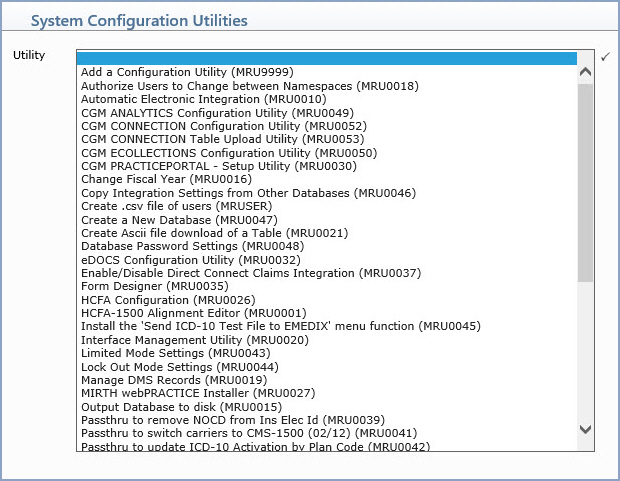Viewport: 620px width, 481px height.
Task: Select Database Password Settings (MRU0048)
Action: pyautogui.click(x=327, y=246)
